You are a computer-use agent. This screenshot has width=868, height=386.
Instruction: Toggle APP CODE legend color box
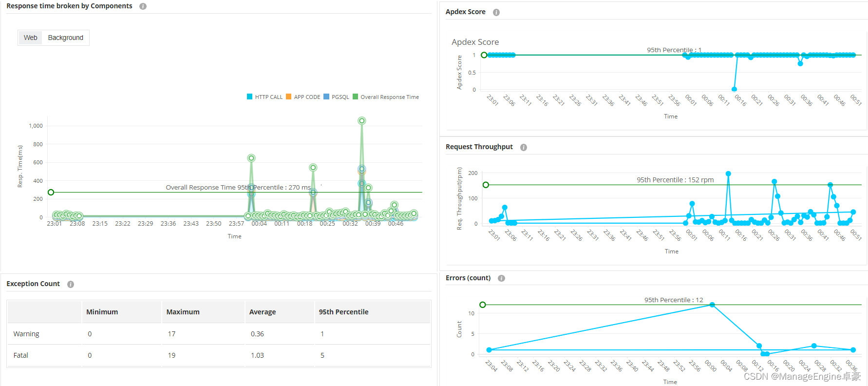289,97
